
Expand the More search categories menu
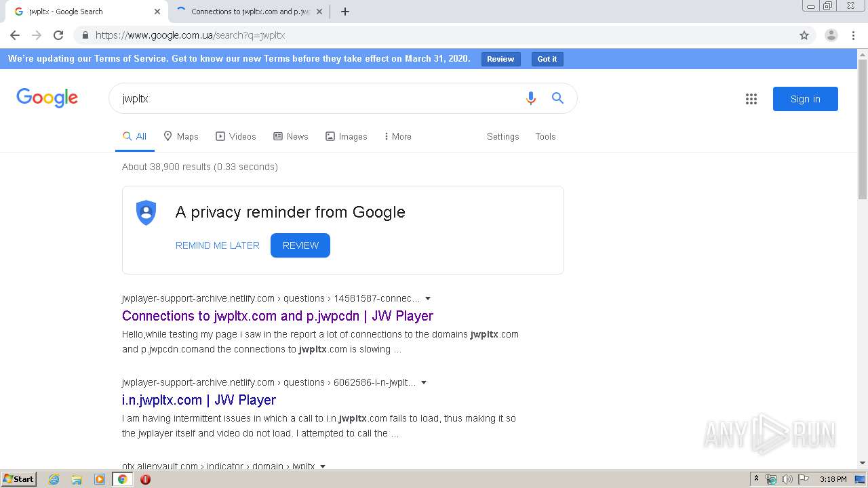(397, 136)
